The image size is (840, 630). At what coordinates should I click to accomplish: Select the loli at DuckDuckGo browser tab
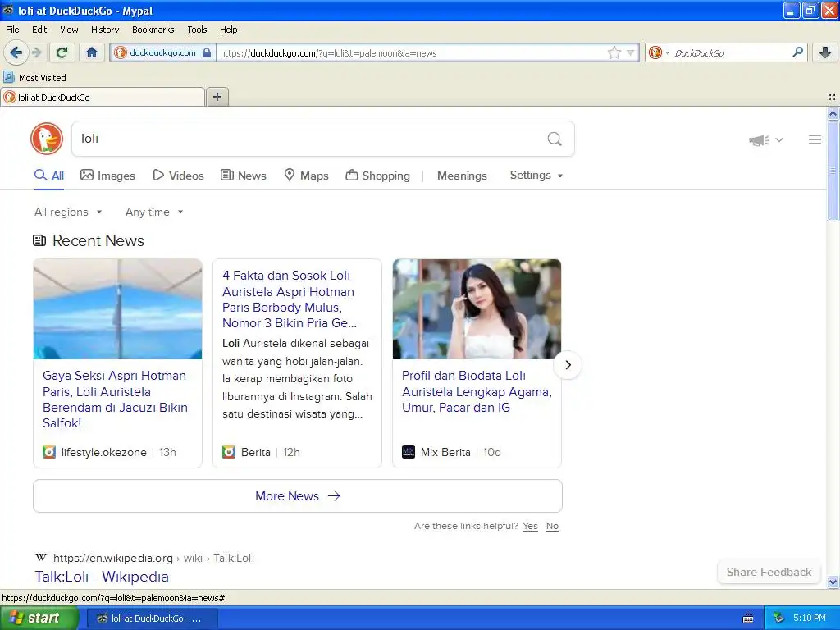[x=103, y=97]
